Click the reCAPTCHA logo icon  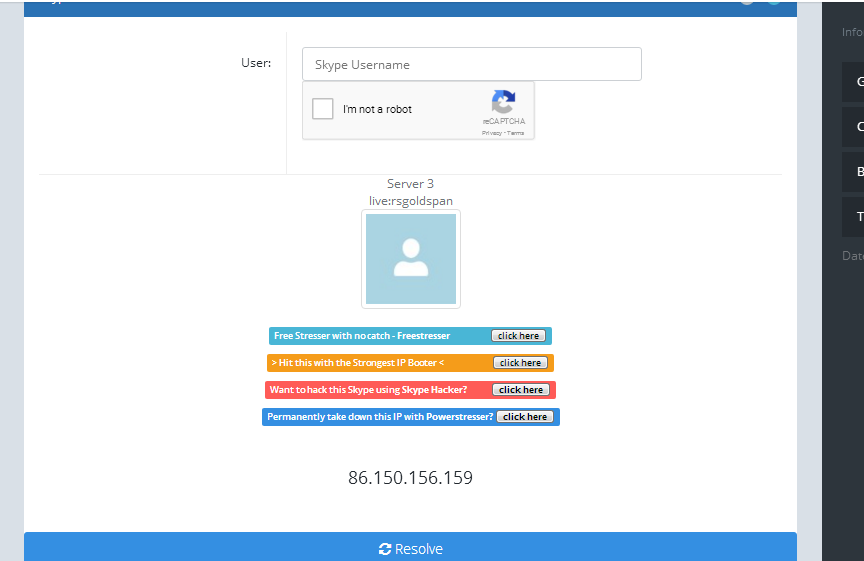[x=503, y=102]
